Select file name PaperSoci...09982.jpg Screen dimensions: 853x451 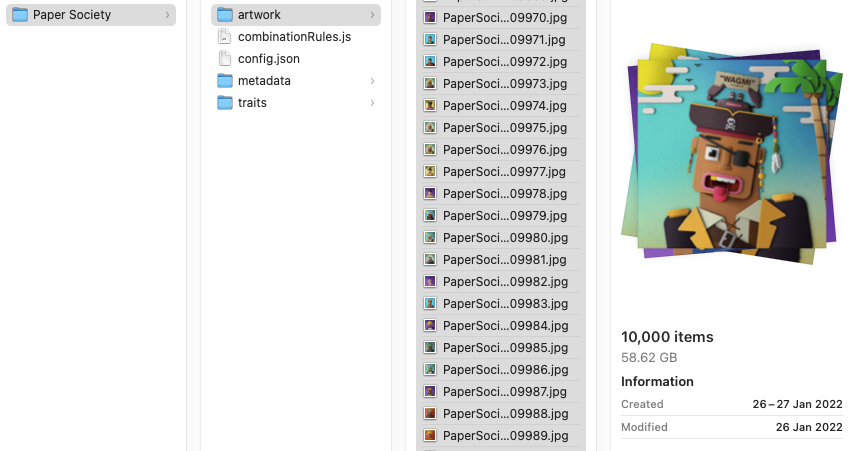(505, 281)
